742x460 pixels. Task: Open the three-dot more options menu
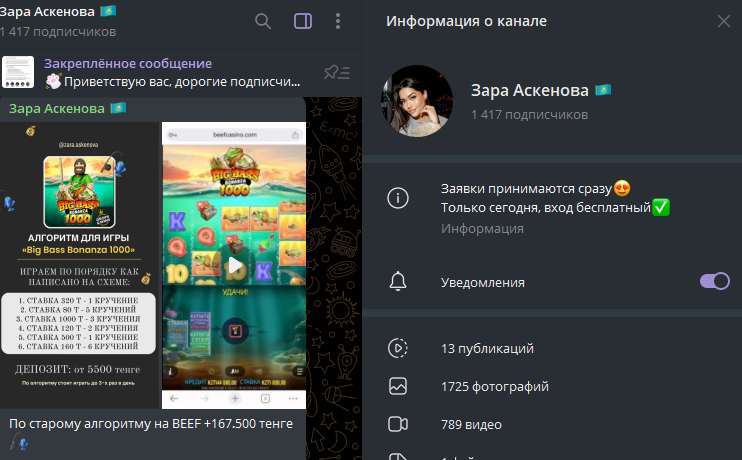(x=338, y=21)
